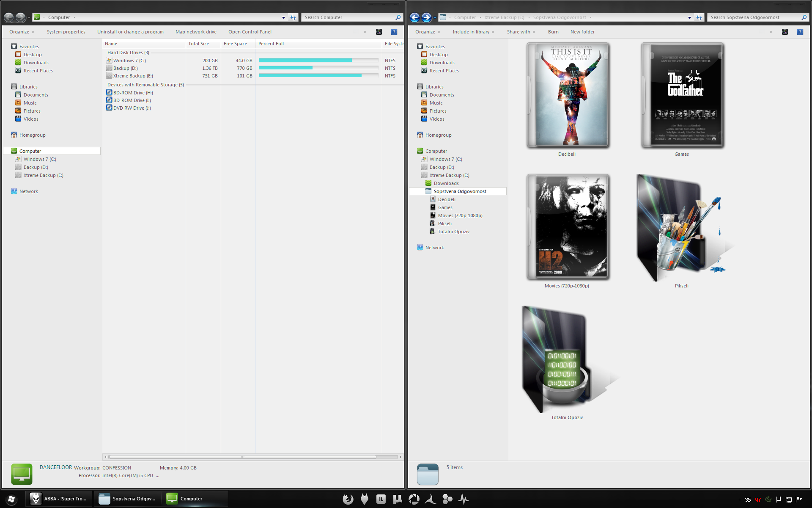812x508 pixels.
Task: Select the Decibeli folder thumbnail
Action: [x=567, y=95]
